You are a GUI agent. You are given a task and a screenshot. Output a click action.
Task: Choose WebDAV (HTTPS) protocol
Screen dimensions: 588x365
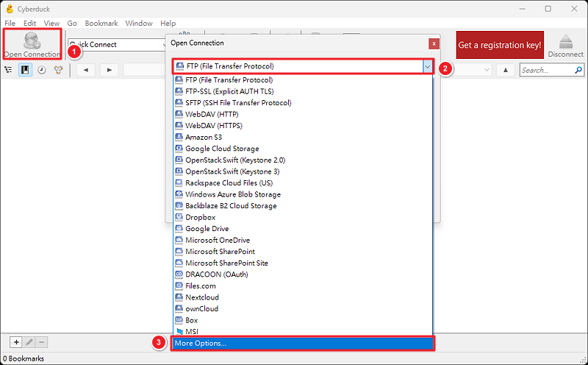click(303, 126)
